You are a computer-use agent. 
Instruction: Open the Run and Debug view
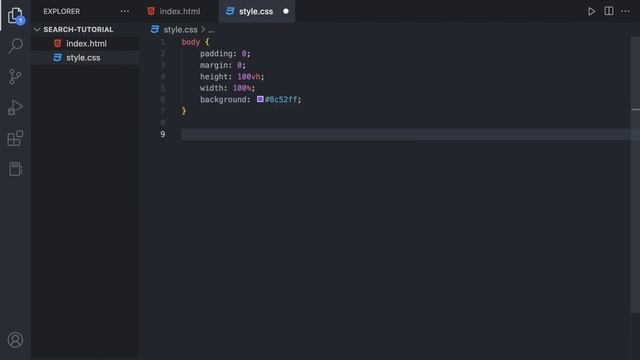pos(16,107)
